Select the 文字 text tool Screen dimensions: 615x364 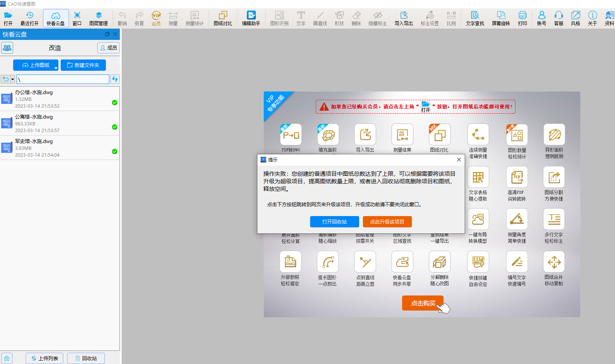[301, 18]
